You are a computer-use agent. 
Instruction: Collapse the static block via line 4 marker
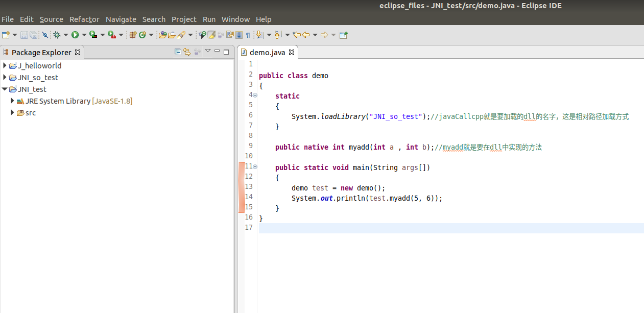click(254, 95)
